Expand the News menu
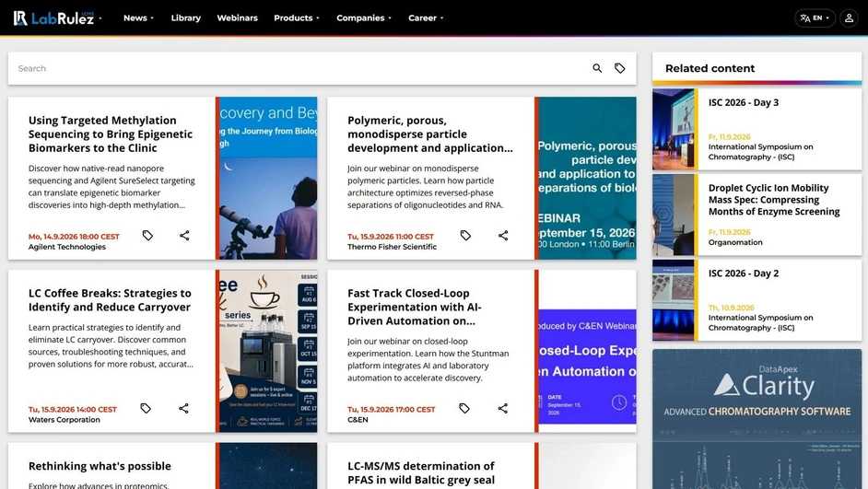Screen dimensions: 868x489 point(138,18)
